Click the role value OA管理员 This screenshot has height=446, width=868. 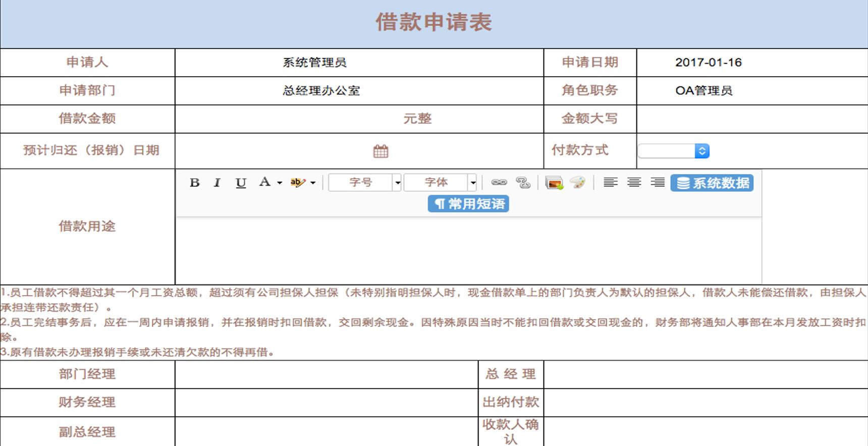click(x=704, y=91)
